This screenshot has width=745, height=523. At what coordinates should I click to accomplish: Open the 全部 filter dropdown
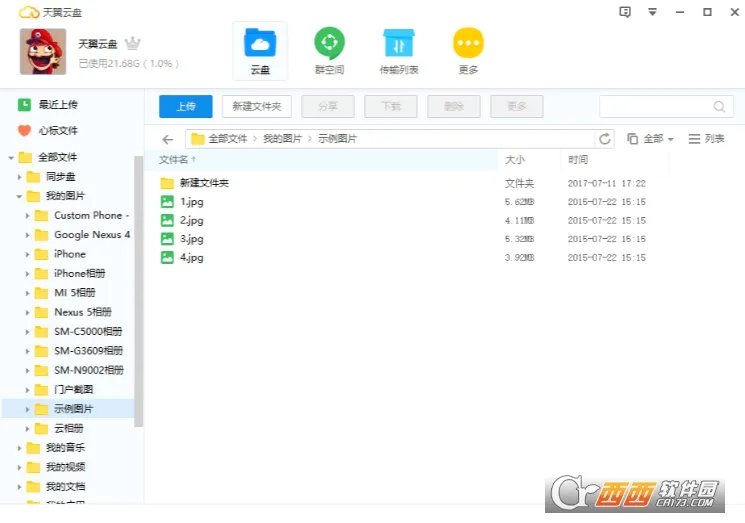tap(650, 139)
